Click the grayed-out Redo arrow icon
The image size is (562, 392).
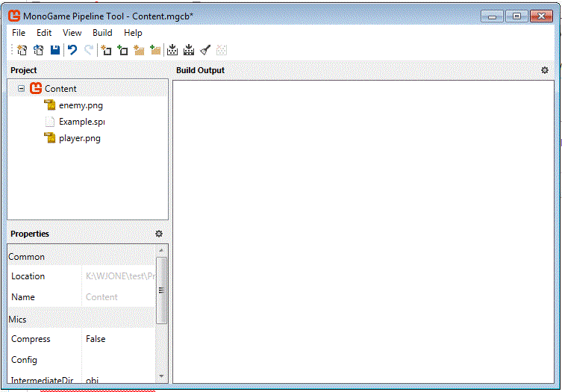coord(89,50)
